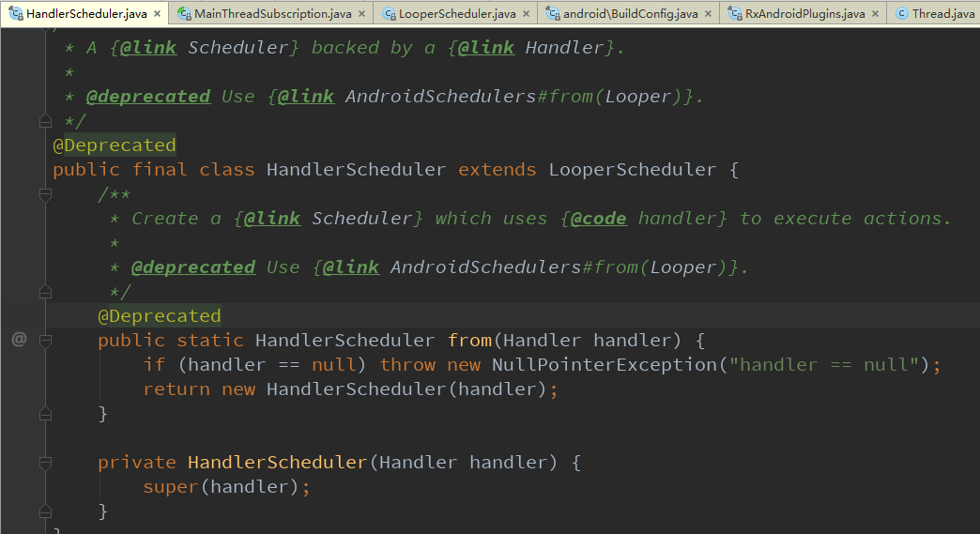Click the super(handler) call
The image size is (980, 534).
point(221,486)
